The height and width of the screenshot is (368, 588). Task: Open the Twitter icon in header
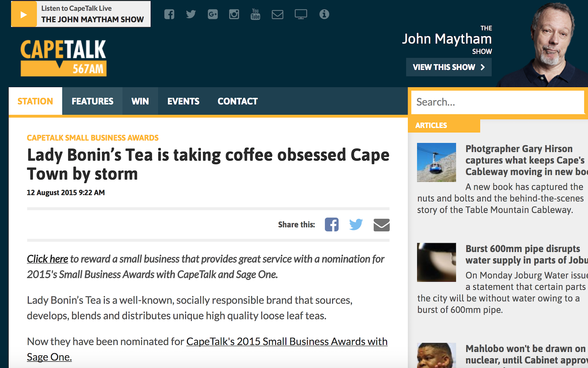tap(191, 14)
